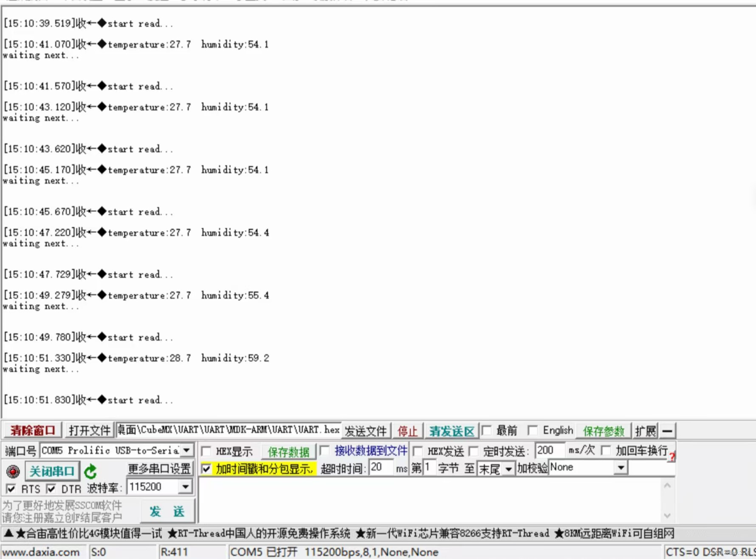Click 清除窗口 to clear the log
Viewport: 756px width, 559px height.
point(33,431)
